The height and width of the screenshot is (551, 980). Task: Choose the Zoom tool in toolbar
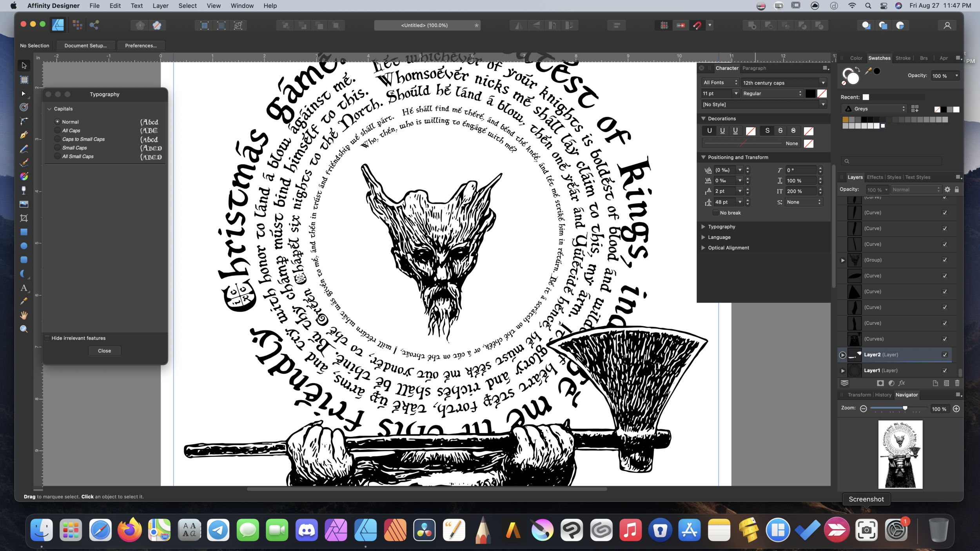click(x=24, y=329)
